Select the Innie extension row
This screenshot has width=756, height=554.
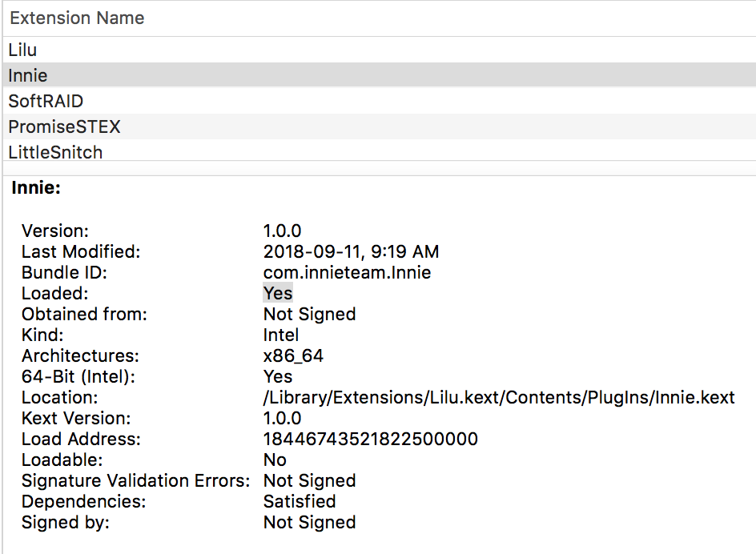coord(379,75)
